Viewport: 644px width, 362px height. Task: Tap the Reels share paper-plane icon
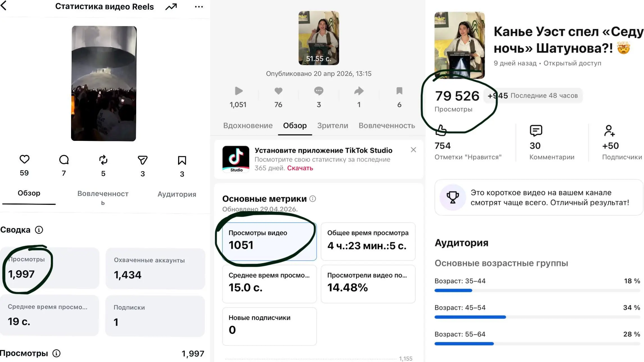[x=143, y=160]
